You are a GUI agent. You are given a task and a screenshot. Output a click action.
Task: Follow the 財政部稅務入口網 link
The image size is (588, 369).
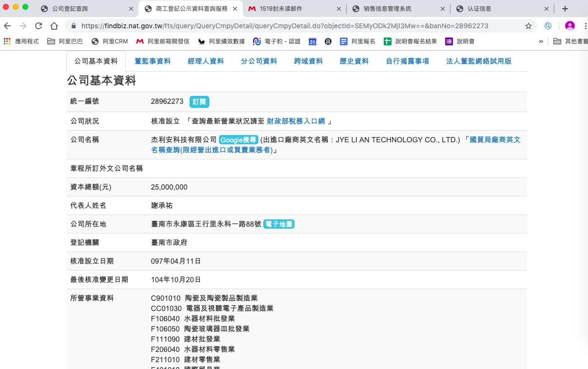click(x=295, y=121)
